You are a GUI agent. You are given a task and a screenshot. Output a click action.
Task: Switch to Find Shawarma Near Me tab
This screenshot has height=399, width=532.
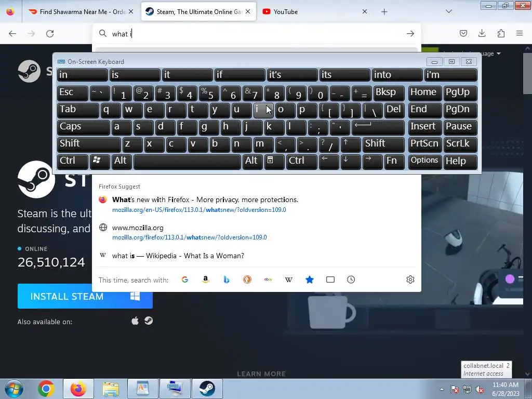[x=82, y=12]
